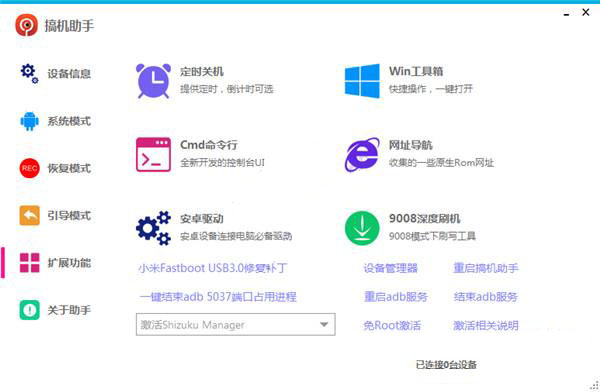Viewport: 600px width, 392px height.
Task: Launch Win工具箱 Windows logo icon
Action: [x=362, y=81]
